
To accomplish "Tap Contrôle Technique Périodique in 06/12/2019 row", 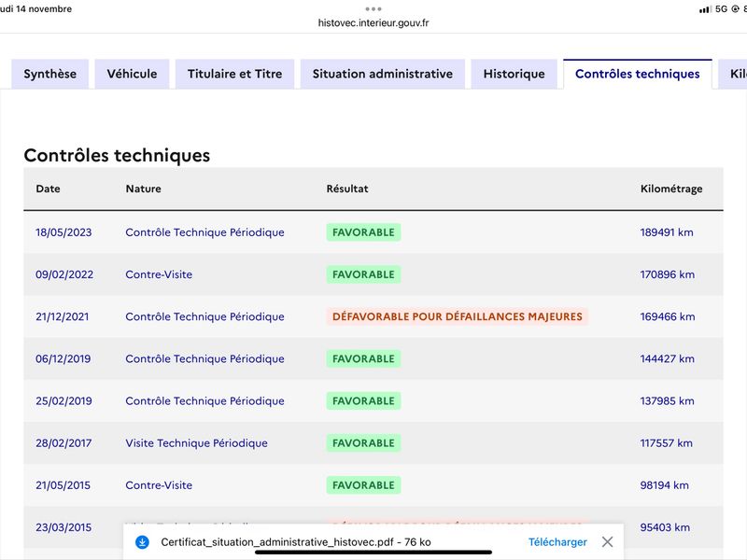I will click(204, 358).
